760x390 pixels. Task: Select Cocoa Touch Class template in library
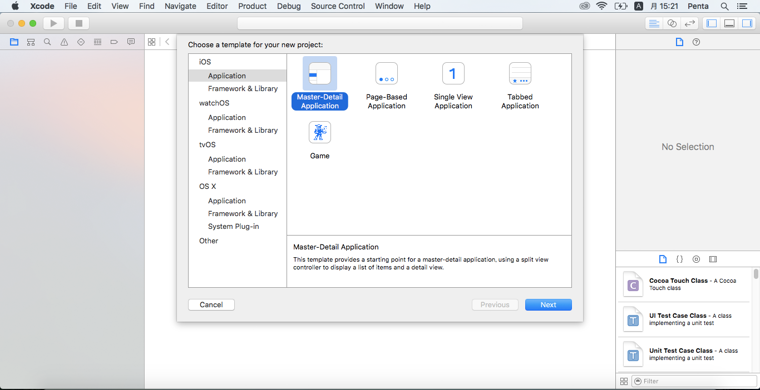click(x=685, y=284)
